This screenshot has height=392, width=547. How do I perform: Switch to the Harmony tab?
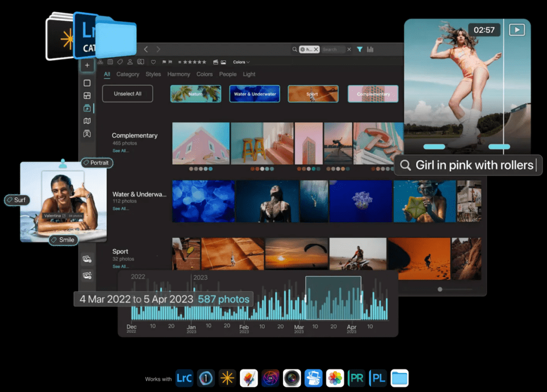pyautogui.click(x=178, y=74)
